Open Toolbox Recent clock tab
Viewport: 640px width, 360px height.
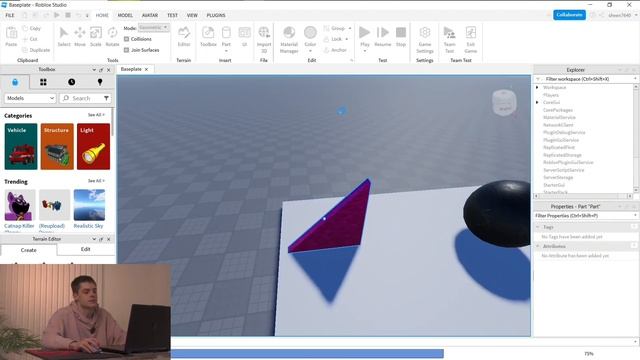71,82
